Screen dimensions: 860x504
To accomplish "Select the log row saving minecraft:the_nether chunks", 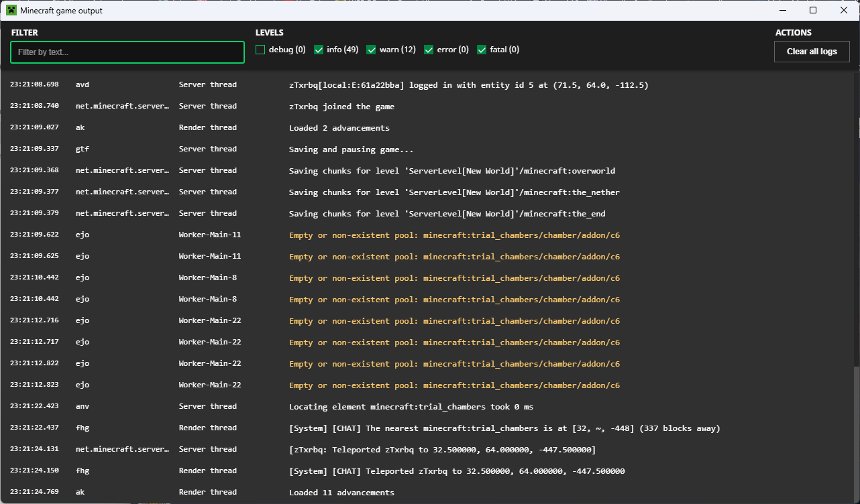I will 454,192.
